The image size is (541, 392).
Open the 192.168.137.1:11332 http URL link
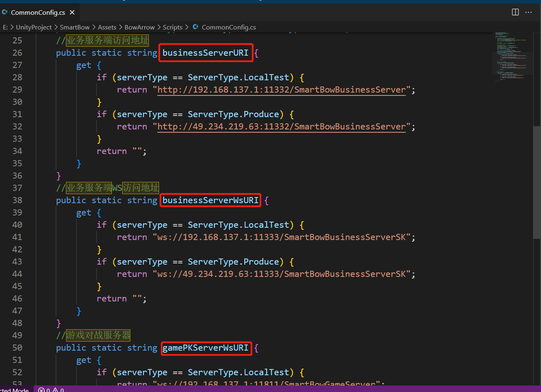(281, 90)
